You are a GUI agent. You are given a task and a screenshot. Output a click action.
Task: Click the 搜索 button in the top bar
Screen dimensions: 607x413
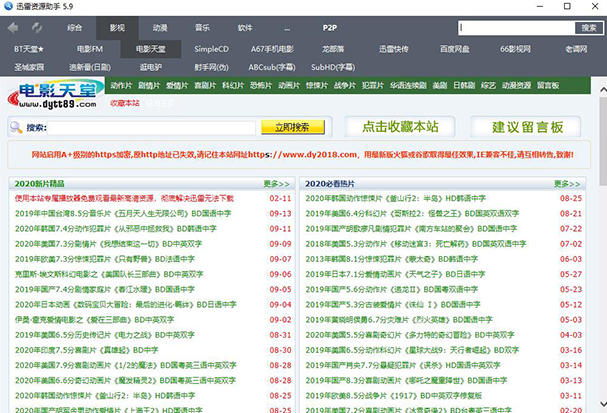589,28
